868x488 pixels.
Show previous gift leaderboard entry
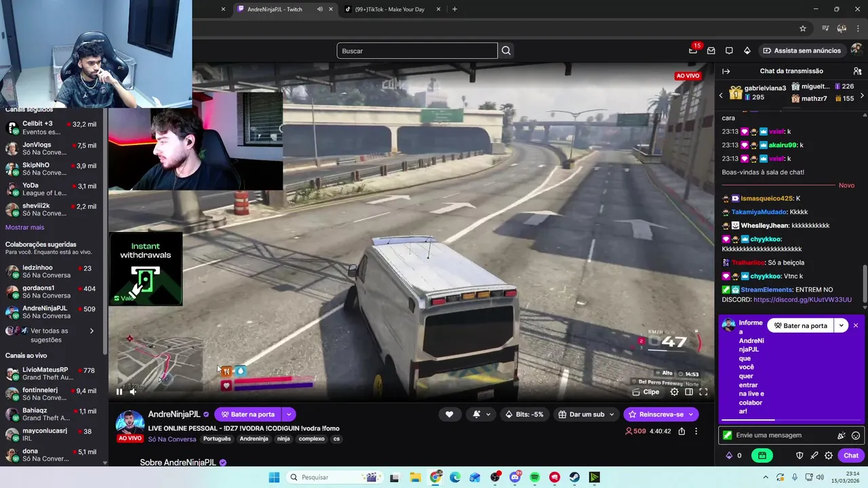pyautogui.click(x=721, y=96)
